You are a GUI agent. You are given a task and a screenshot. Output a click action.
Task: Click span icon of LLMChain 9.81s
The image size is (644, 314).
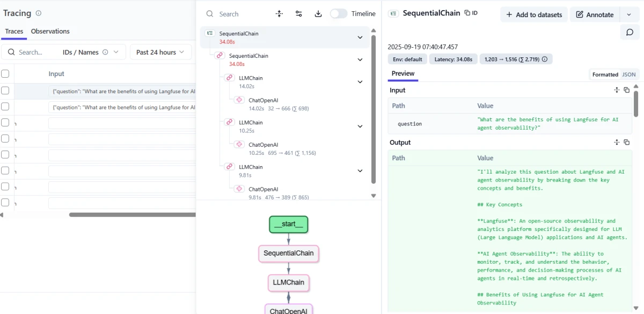tap(229, 167)
